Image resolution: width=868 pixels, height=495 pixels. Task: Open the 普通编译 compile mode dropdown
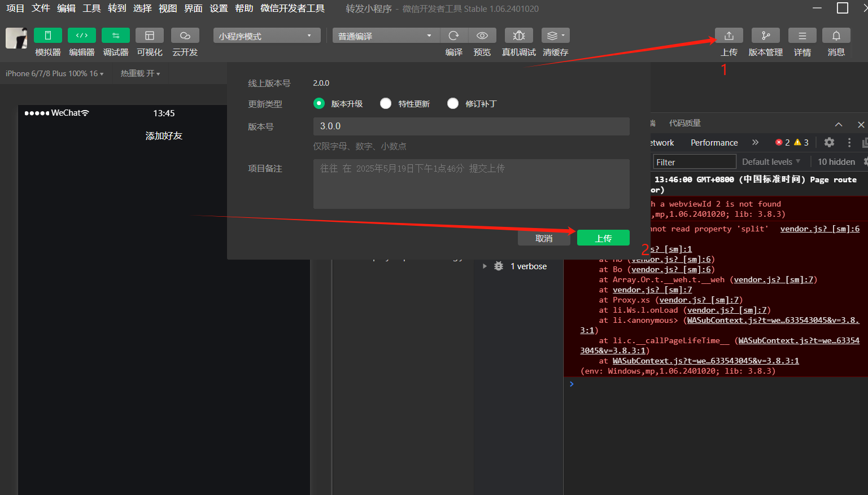click(385, 36)
